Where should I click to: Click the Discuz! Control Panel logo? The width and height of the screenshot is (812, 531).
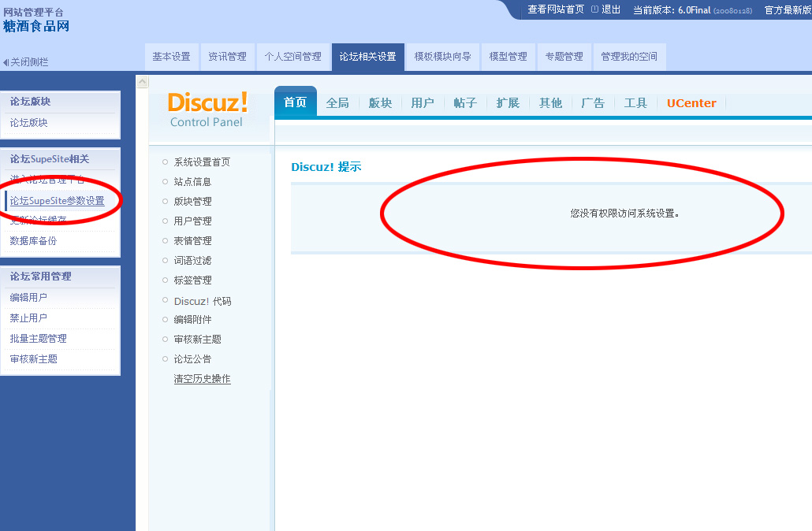(x=207, y=110)
